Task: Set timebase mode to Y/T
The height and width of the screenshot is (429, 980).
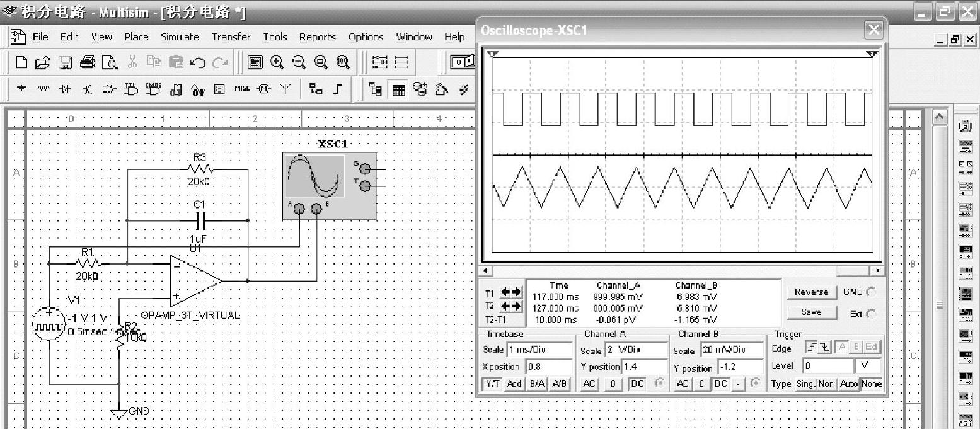Action: coord(492,384)
